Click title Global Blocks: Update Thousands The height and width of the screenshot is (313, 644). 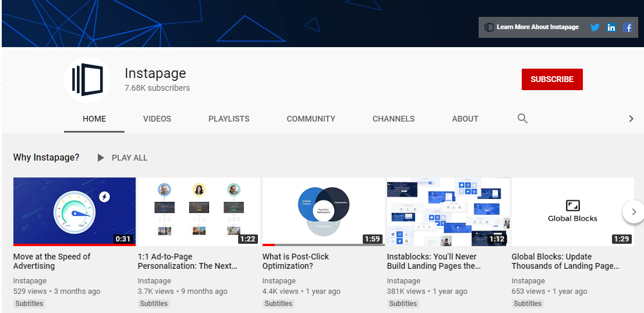(x=565, y=261)
